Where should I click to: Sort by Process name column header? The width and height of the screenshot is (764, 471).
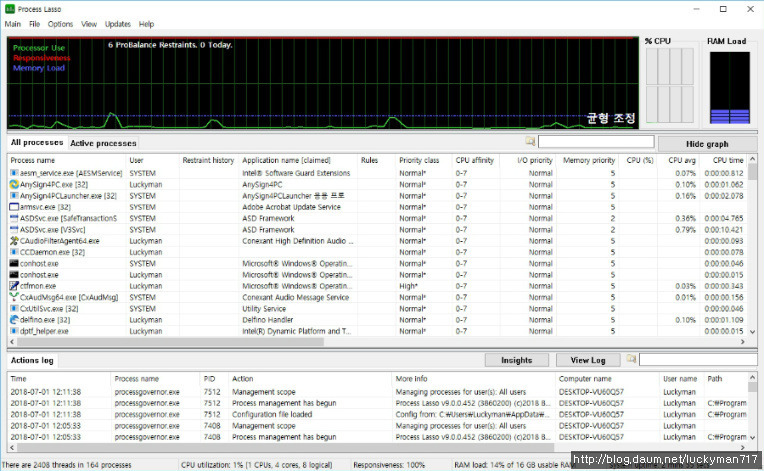click(66, 160)
